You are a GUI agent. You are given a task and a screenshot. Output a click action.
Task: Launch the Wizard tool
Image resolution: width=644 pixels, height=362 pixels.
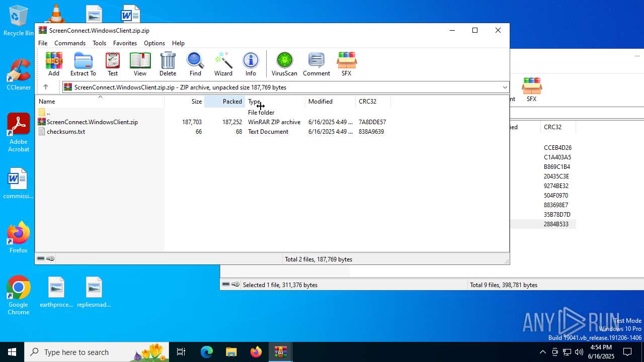pos(223,64)
